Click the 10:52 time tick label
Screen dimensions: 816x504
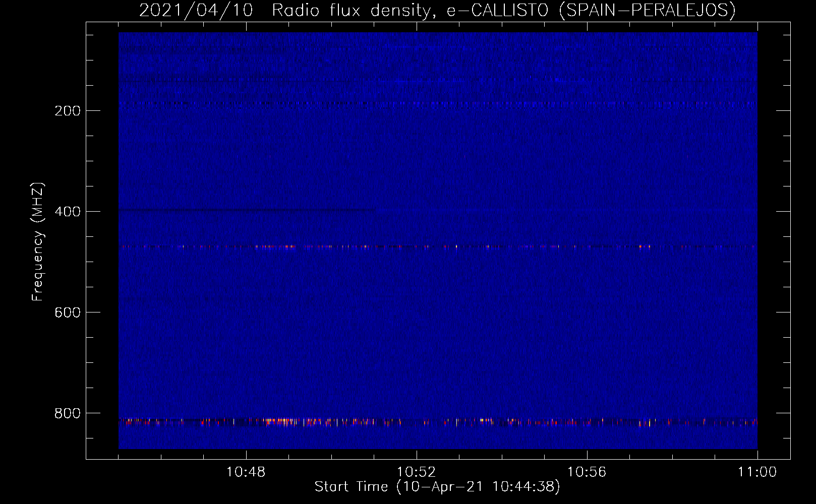click(416, 472)
